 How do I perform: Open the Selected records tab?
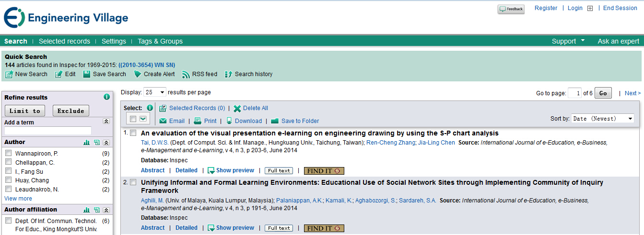(x=64, y=41)
